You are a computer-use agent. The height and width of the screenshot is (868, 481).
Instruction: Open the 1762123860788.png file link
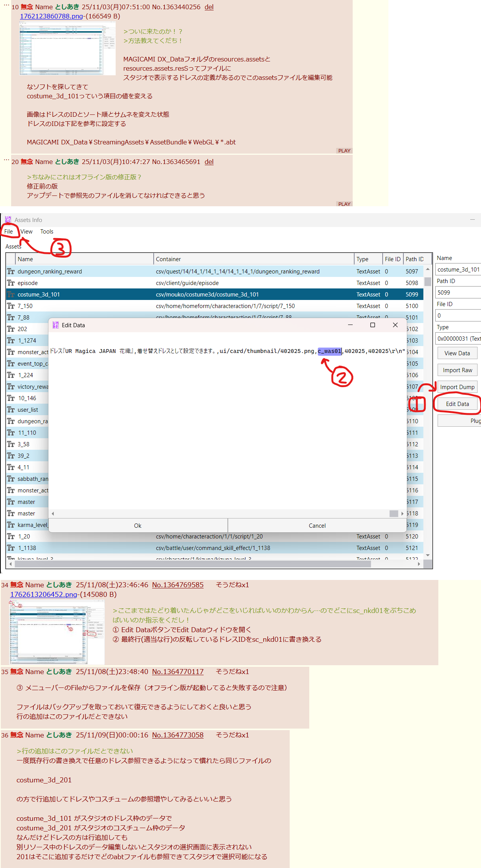coord(51,16)
